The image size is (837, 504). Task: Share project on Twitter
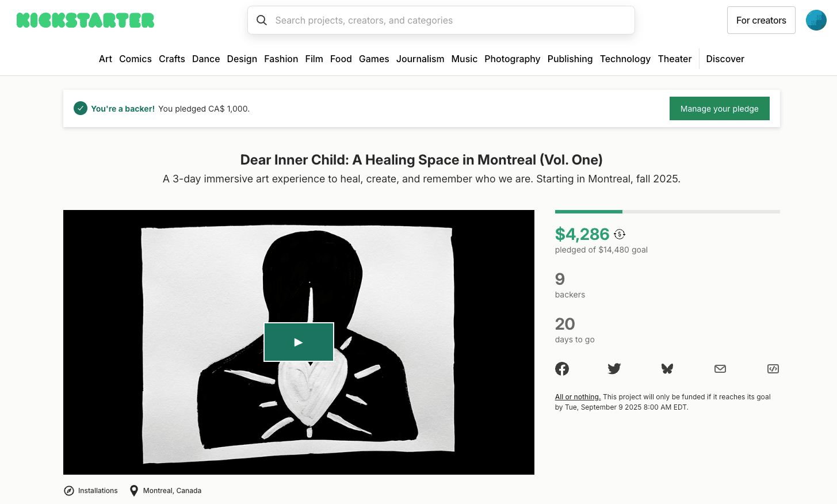point(614,369)
